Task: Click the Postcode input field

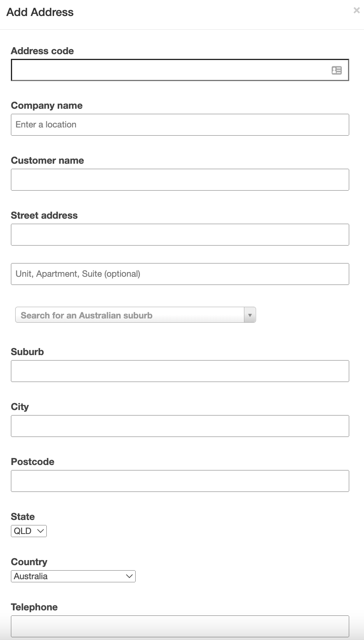Action: [x=180, y=481]
